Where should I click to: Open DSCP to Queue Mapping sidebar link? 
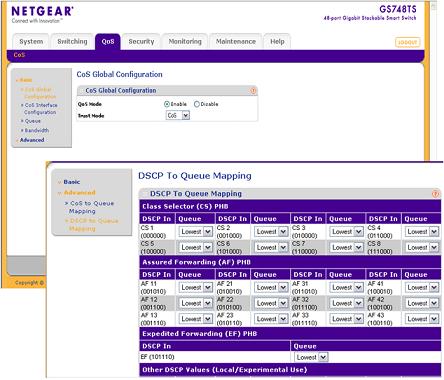pyautogui.click(x=94, y=225)
